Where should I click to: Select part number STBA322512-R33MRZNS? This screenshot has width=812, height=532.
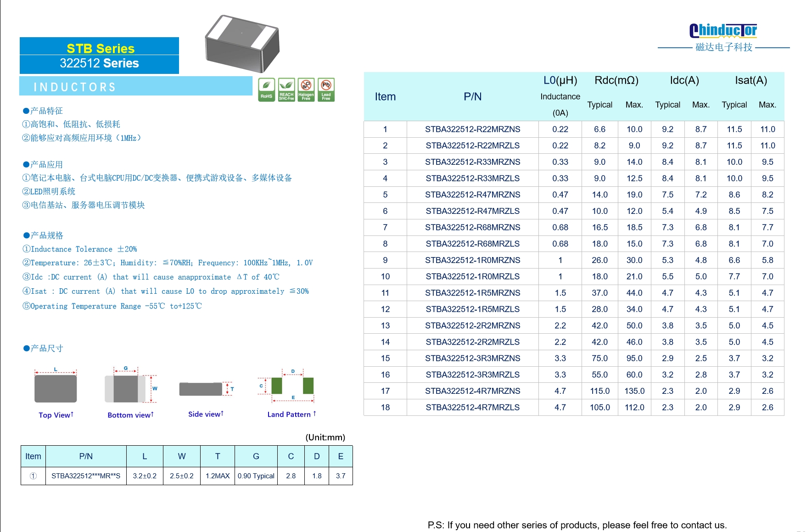[x=472, y=162]
